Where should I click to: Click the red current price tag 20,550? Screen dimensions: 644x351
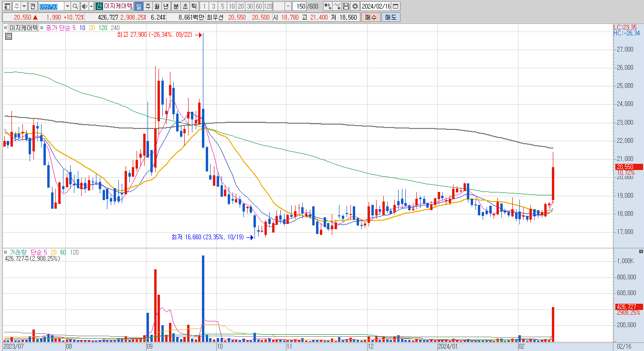[x=629, y=167]
